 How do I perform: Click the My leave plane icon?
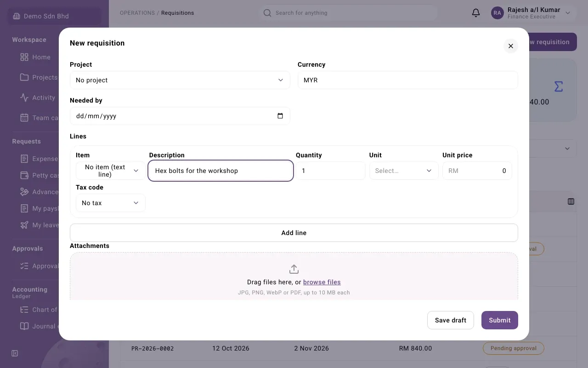24,225
